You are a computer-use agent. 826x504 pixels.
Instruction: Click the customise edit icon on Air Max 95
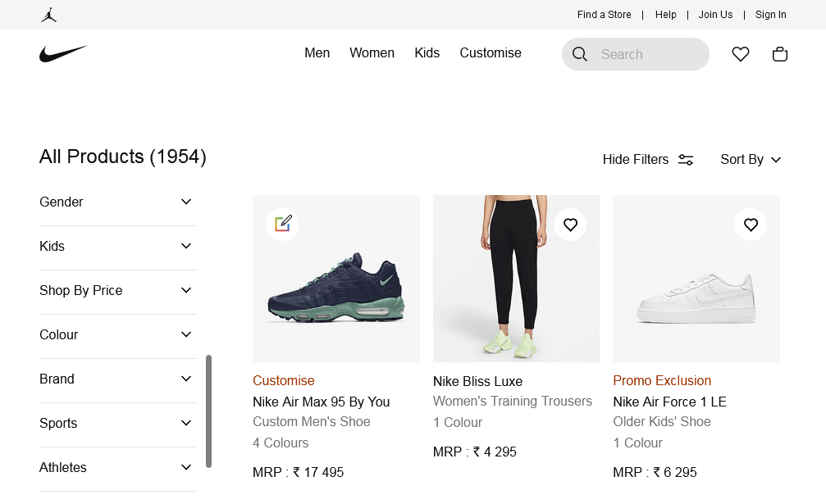point(283,224)
